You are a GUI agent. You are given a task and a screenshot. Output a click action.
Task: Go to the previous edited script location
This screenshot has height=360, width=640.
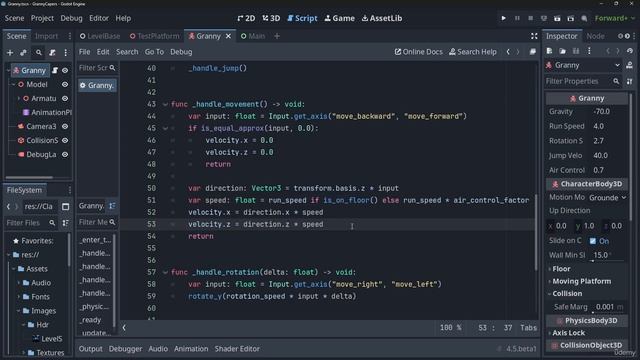point(508,52)
